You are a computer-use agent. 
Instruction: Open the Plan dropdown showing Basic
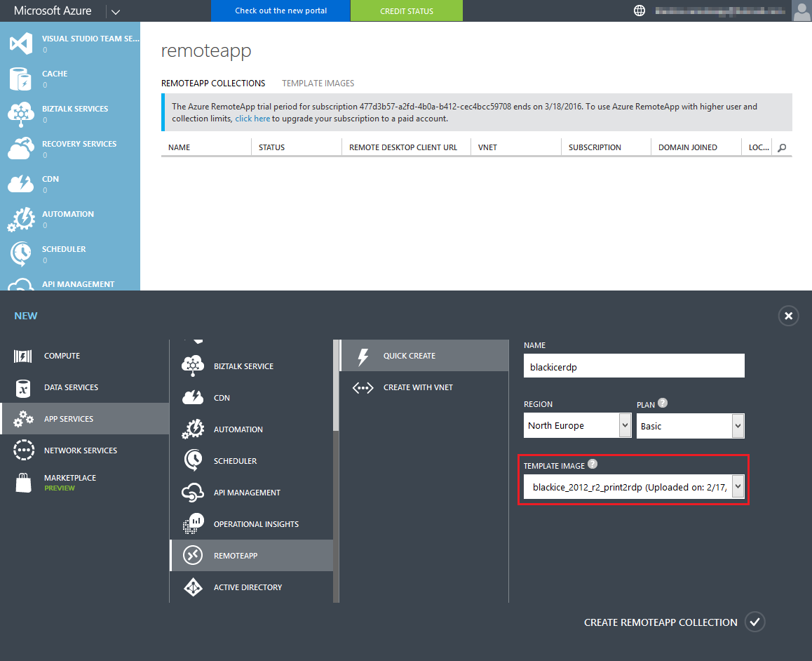coord(690,426)
